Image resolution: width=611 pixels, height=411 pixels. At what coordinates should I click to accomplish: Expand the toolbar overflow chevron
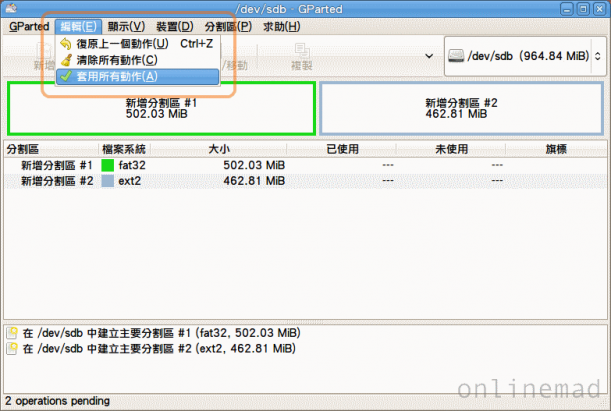429,56
